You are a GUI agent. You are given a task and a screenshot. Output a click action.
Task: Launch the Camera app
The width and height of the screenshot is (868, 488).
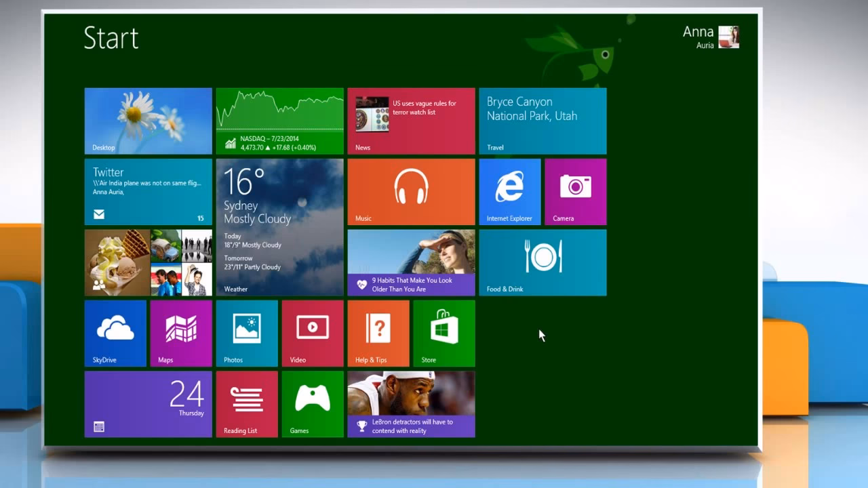tap(575, 191)
